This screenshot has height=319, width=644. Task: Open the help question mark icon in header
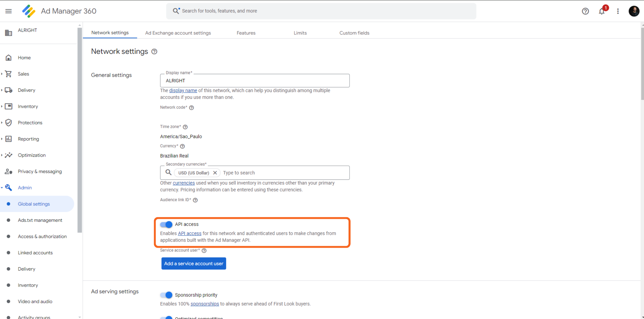click(x=585, y=11)
